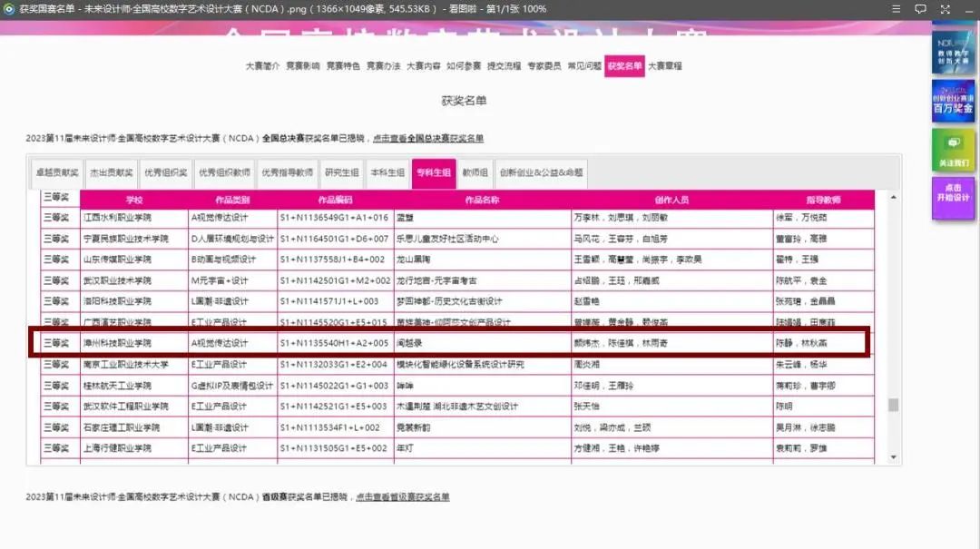Open the 提交流程 navigation item

click(504, 65)
